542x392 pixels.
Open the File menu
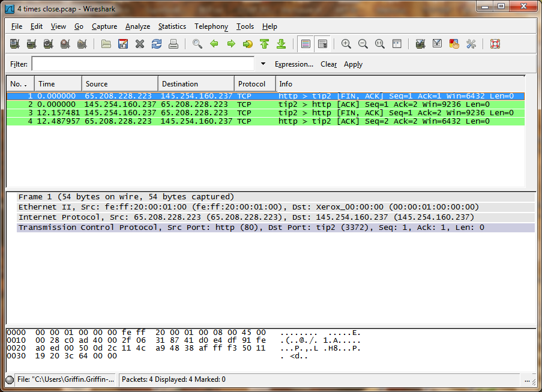(17, 26)
